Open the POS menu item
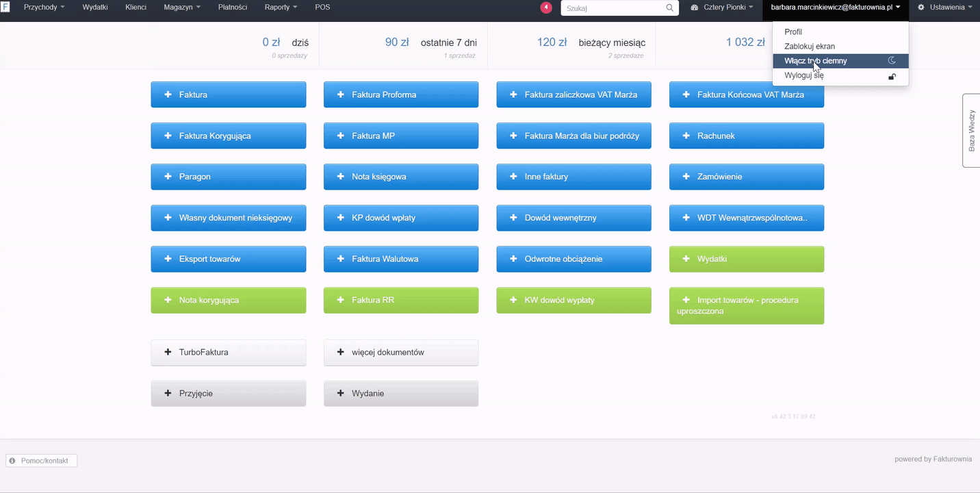 point(322,8)
